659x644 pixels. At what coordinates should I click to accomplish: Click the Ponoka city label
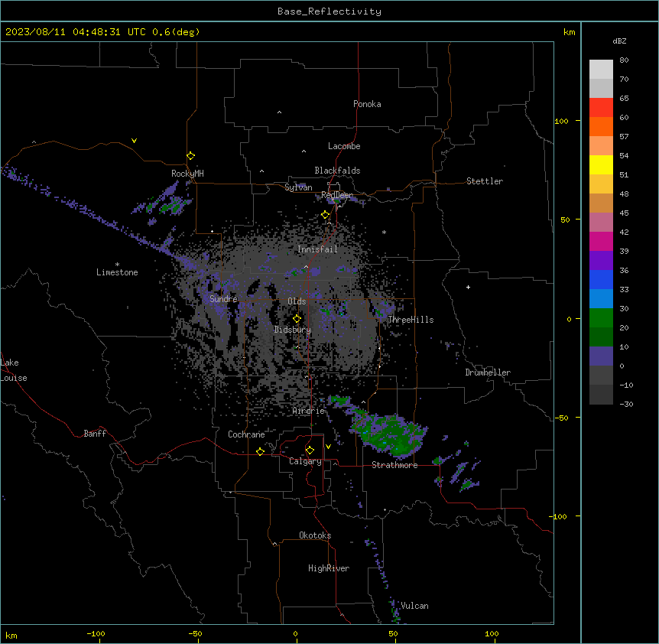367,104
